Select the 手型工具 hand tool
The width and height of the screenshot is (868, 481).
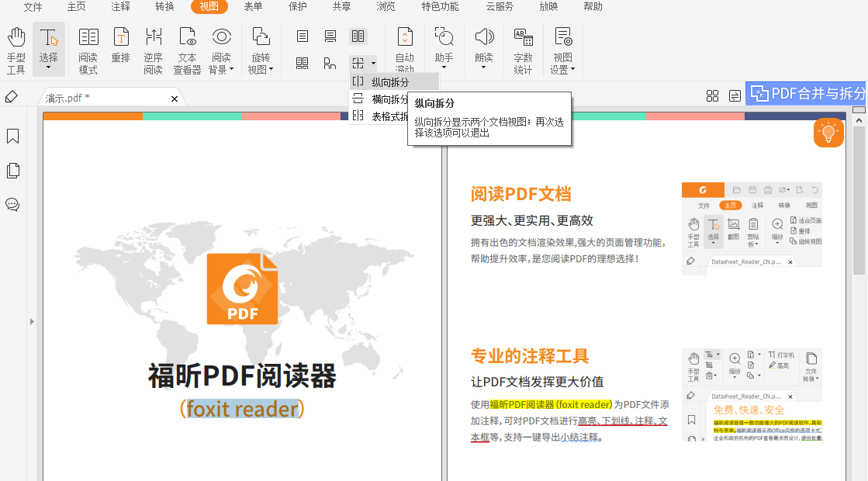pyautogui.click(x=16, y=49)
